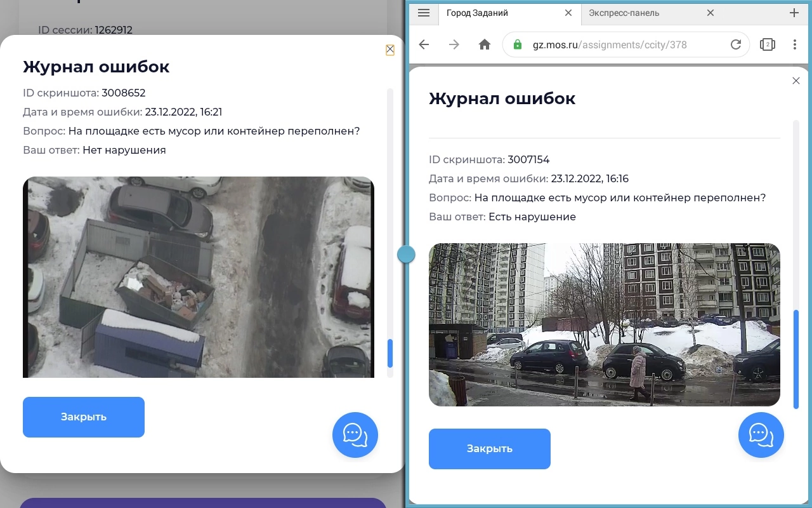Viewport: 812px width, 508px height.
Task: Click the right Журнал ошибок heading
Action: [x=502, y=98]
